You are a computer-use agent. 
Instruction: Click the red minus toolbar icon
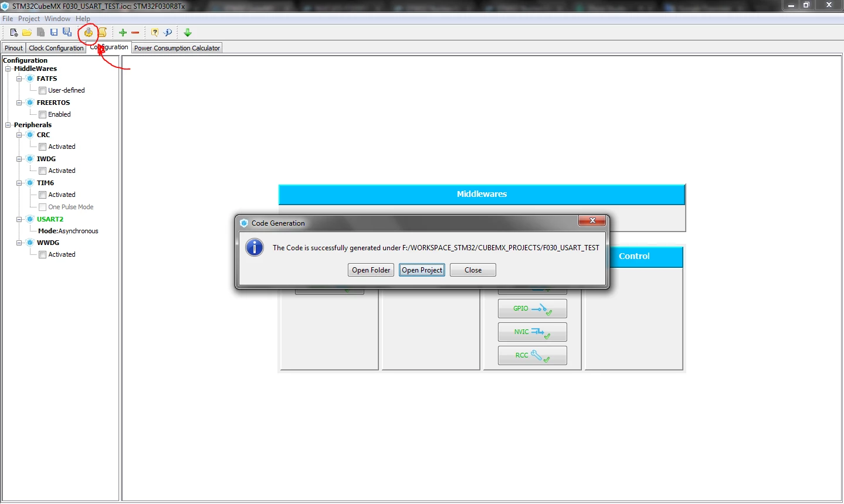coord(135,33)
